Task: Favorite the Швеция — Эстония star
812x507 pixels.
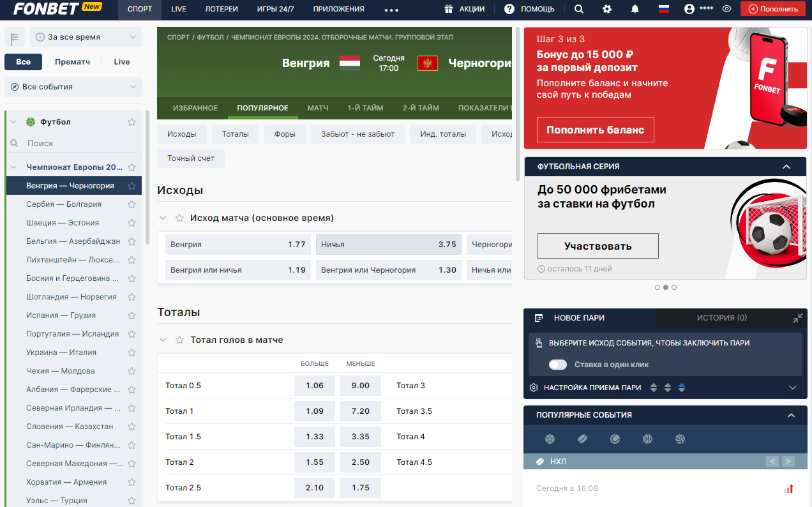Action: (x=132, y=223)
